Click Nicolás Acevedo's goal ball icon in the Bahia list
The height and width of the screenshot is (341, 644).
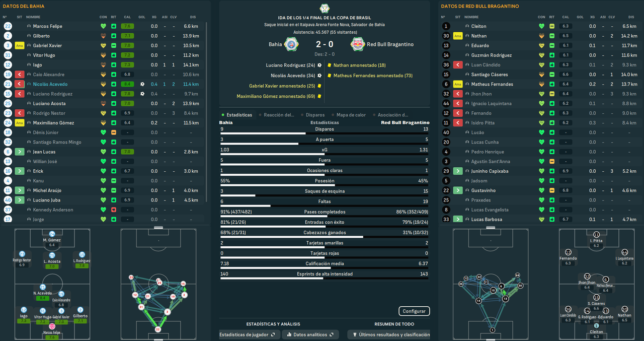(142, 84)
